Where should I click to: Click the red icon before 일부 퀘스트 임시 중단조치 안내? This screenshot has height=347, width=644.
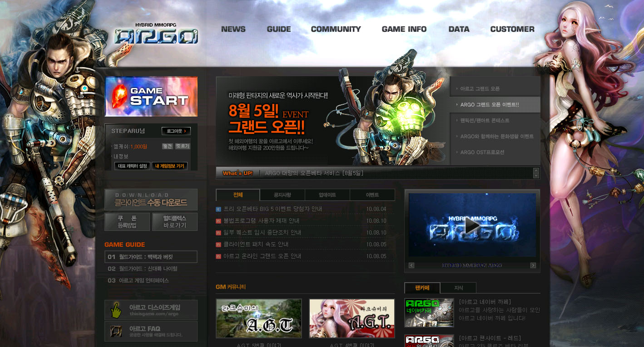218,233
